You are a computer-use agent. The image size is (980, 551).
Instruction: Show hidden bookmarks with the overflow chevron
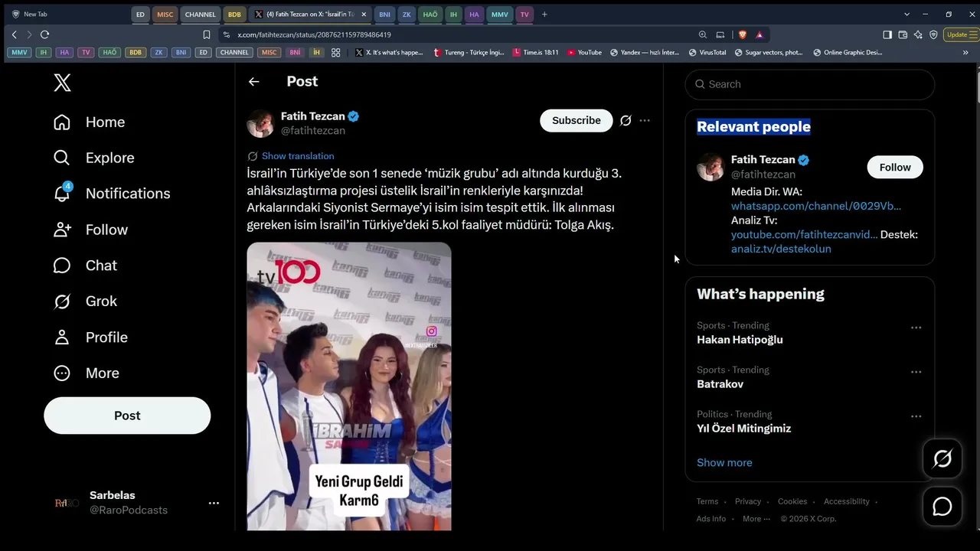[x=965, y=53]
